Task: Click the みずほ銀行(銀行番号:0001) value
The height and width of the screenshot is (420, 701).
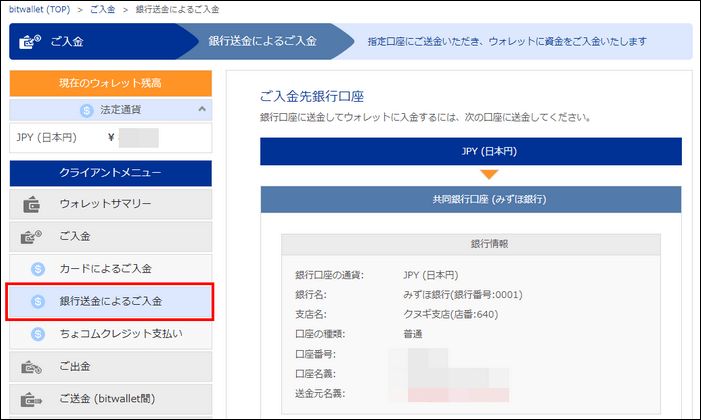Action: [x=463, y=295]
